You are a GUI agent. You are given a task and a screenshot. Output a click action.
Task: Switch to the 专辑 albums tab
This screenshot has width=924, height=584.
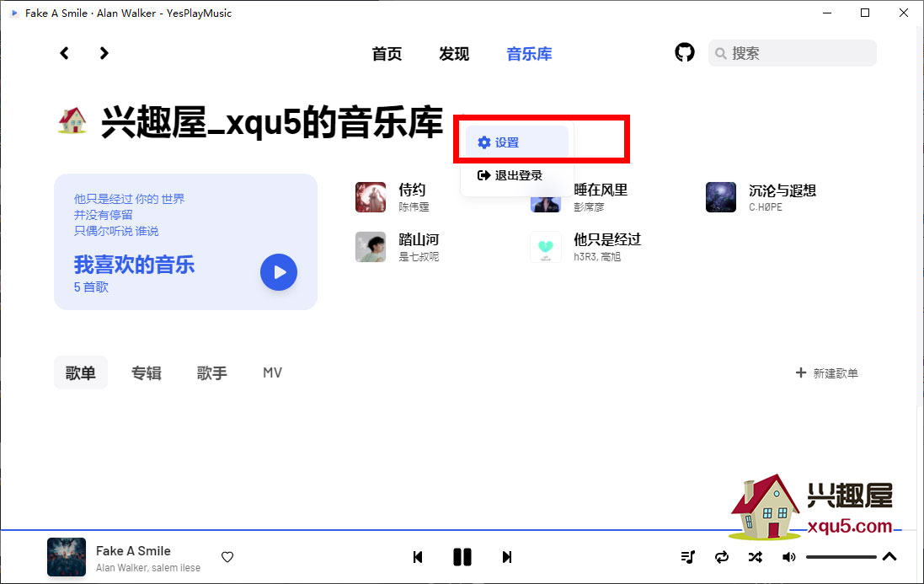click(x=147, y=372)
